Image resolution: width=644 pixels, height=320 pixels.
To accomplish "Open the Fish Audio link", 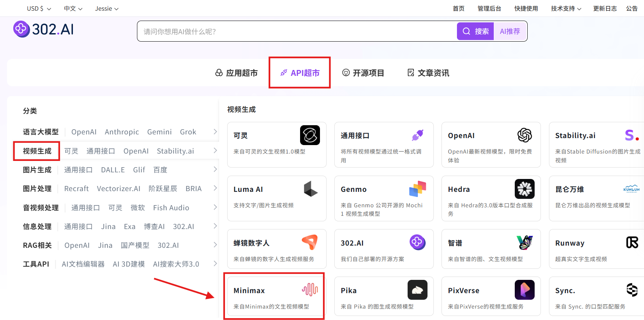I will tap(171, 208).
